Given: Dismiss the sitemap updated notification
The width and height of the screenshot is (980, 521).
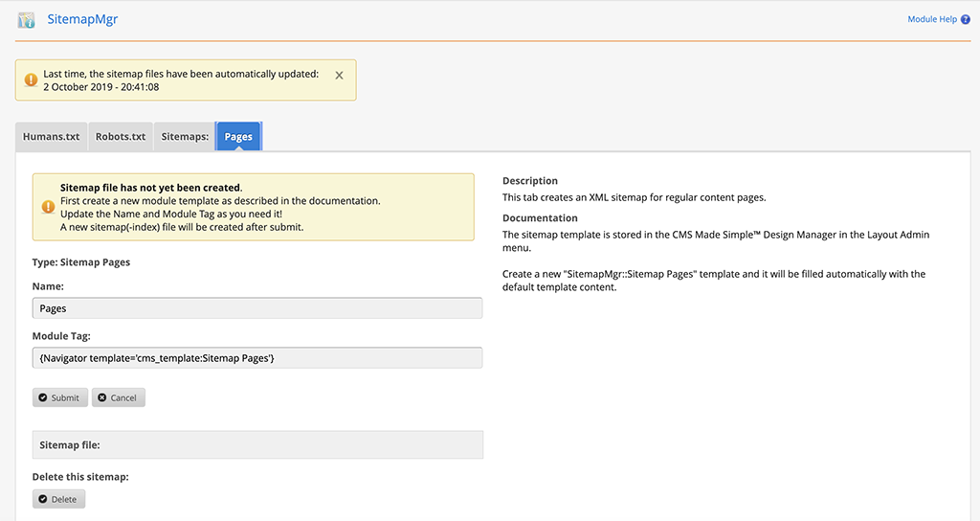Looking at the screenshot, I should tap(339, 75).
